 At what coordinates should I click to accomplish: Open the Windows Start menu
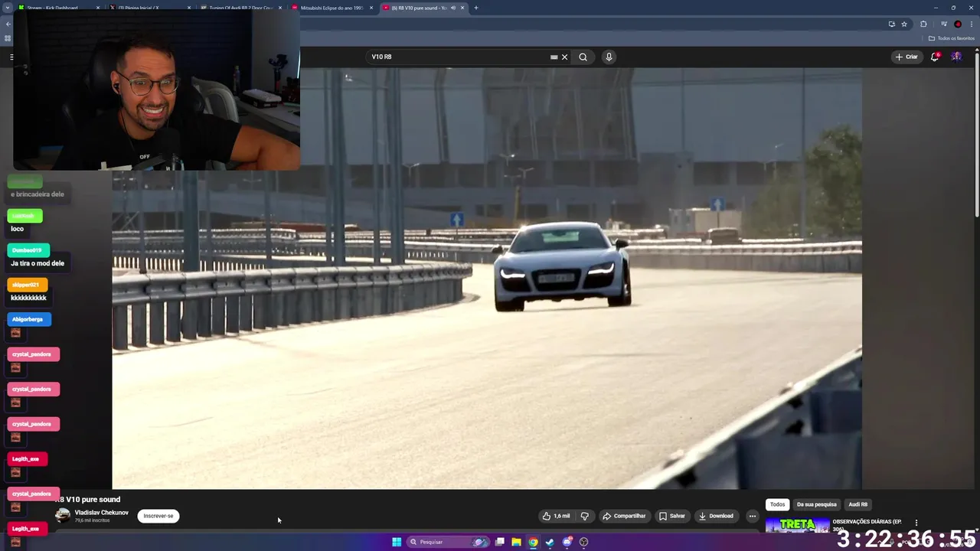click(397, 542)
